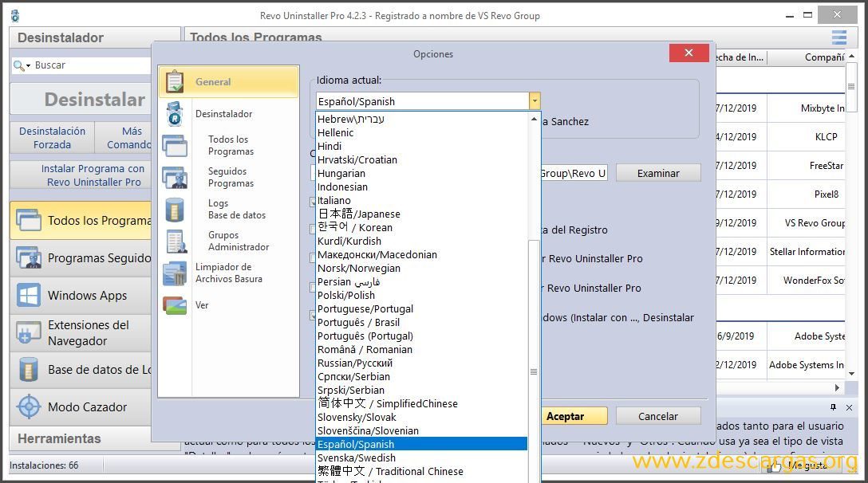
Task: Select the Pixel8 program row
Action: tap(780, 194)
